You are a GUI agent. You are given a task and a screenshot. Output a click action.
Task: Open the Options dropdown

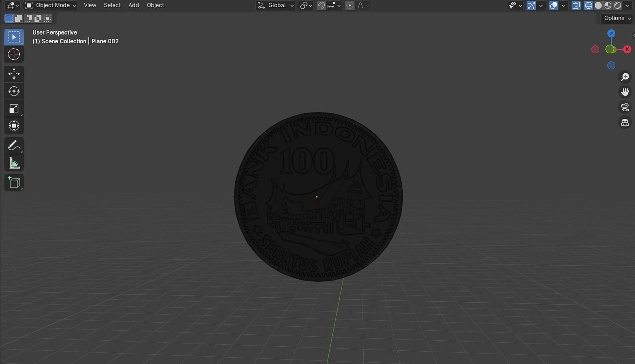[617, 18]
